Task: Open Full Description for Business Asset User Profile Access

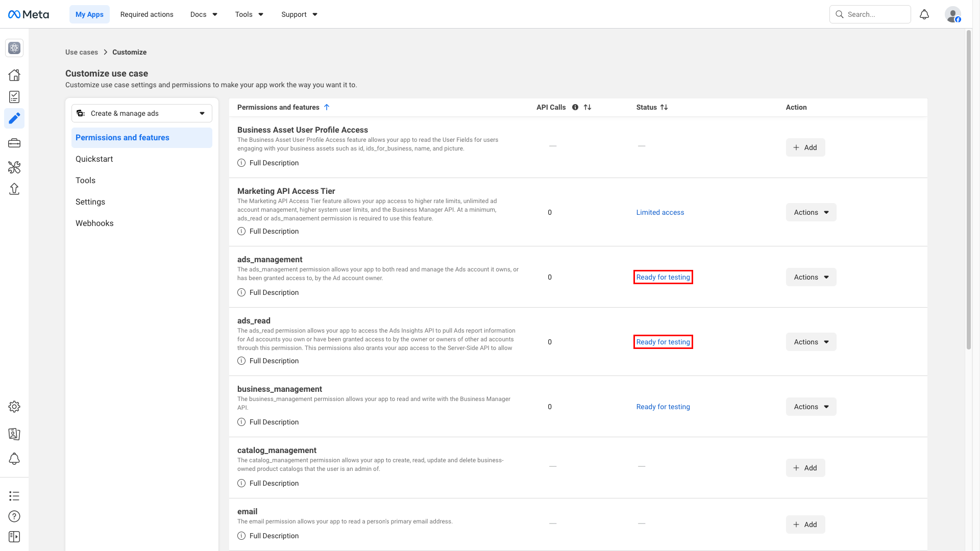Action: (274, 163)
